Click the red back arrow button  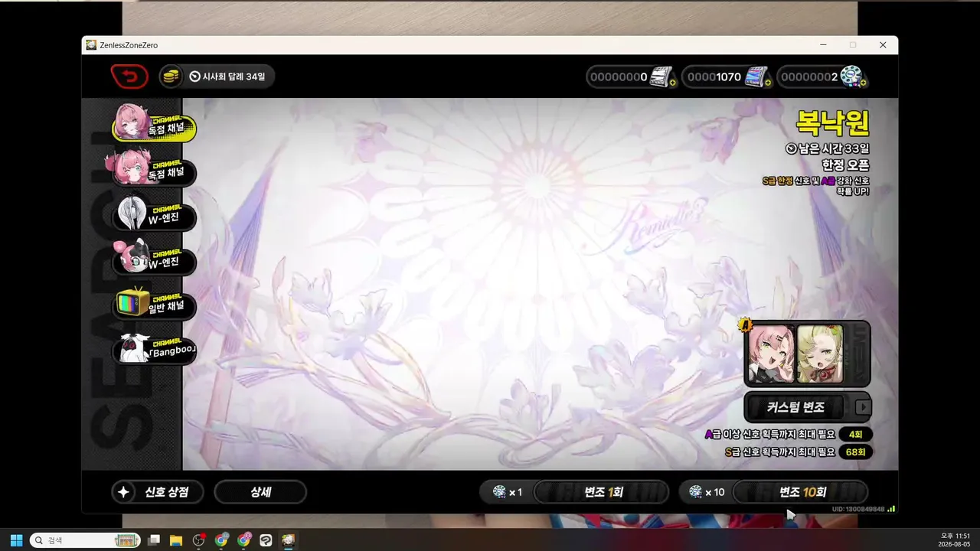pos(129,77)
